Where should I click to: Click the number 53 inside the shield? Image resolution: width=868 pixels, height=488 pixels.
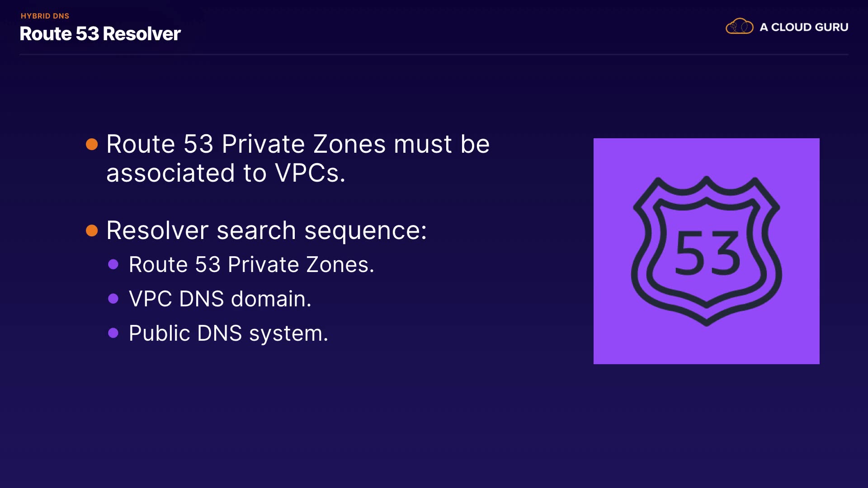708,253
